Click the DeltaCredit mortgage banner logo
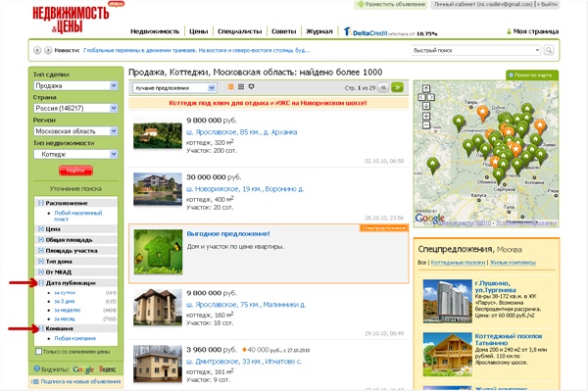This screenshot has height=391, width=588. point(366,32)
